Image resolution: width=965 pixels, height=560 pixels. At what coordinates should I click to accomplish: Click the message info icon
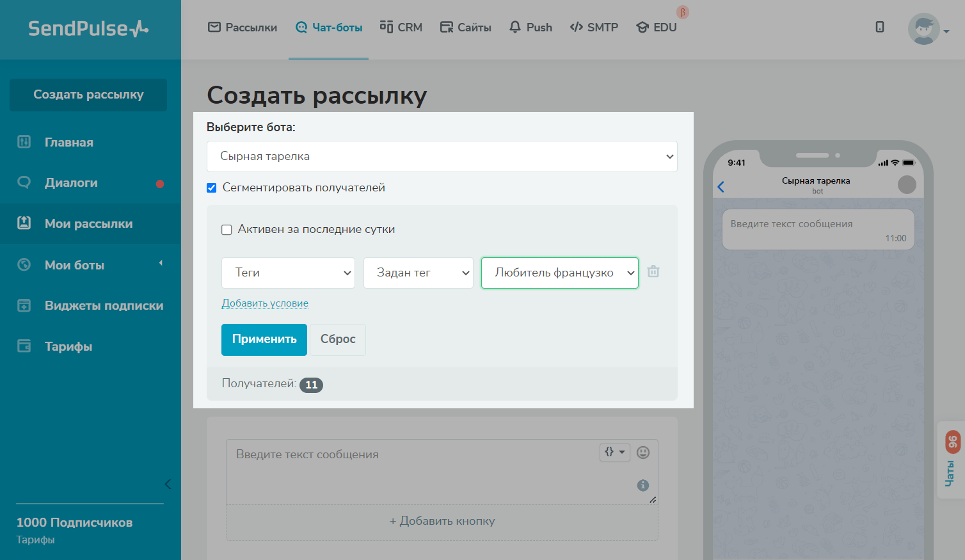(x=643, y=485)
